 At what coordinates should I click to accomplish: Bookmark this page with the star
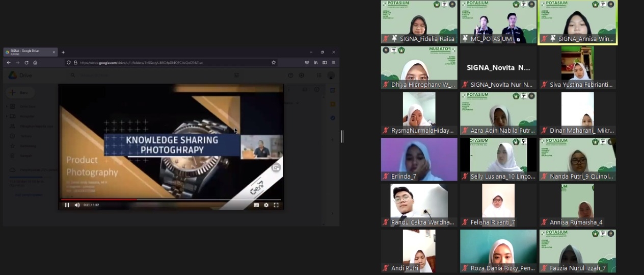coord(274,62)
